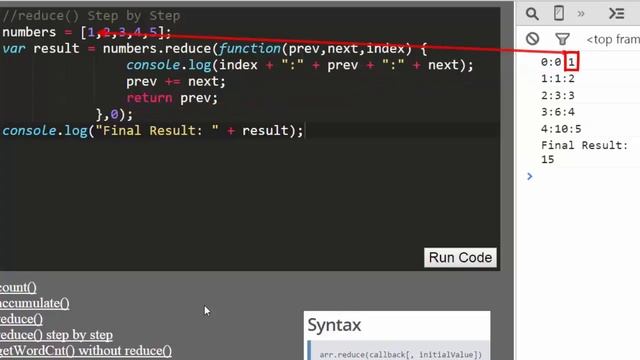Click the 15 result value in console
640x360 pixels.
click(x=547, y=160)
